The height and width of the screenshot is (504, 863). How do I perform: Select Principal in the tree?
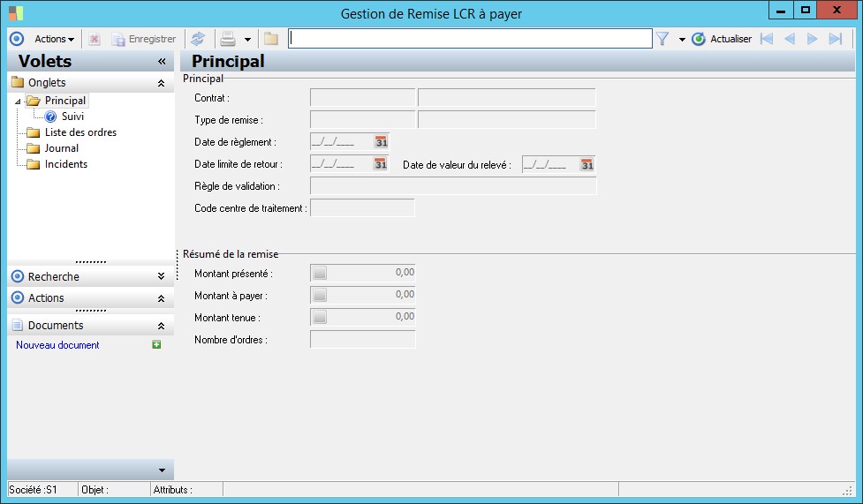coord(65,101)
